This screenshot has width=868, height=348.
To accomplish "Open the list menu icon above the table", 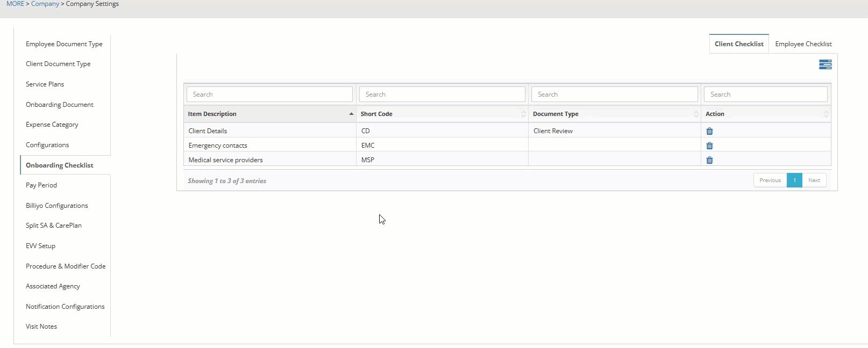I will click(825, 64).
